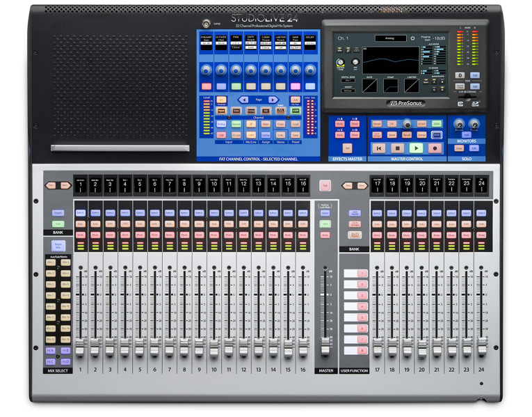
Task: Arm recording with the Record circle button
Action: [435, 148]
